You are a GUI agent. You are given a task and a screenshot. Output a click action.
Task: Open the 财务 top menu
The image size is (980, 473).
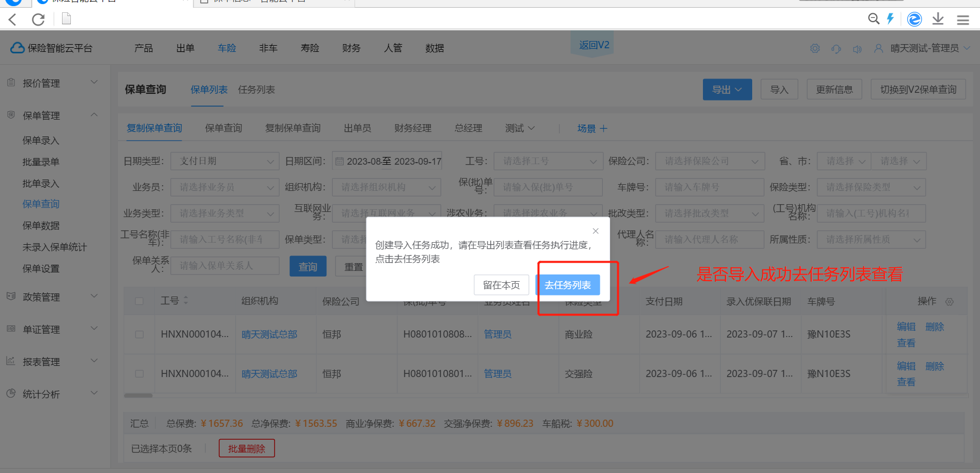point(351,48)
